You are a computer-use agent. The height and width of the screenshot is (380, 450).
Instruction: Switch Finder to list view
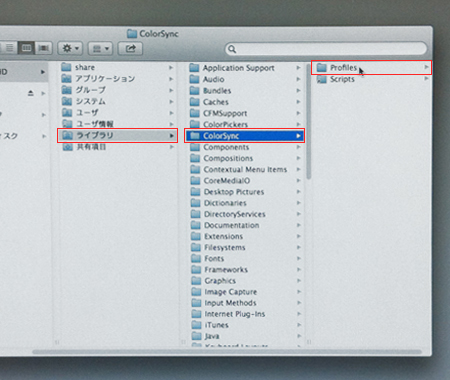(9, 48)
